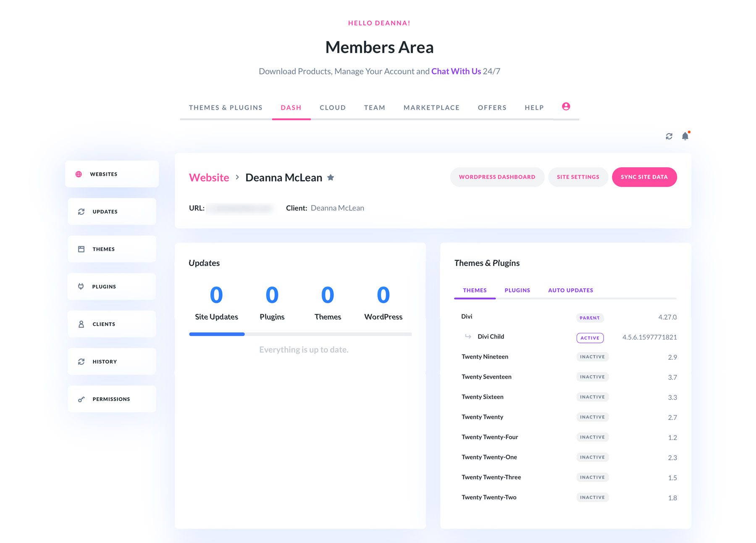Open the account profile icon in the navbar
The width and height of the screenshot is (756, 543).
point(566,107)
